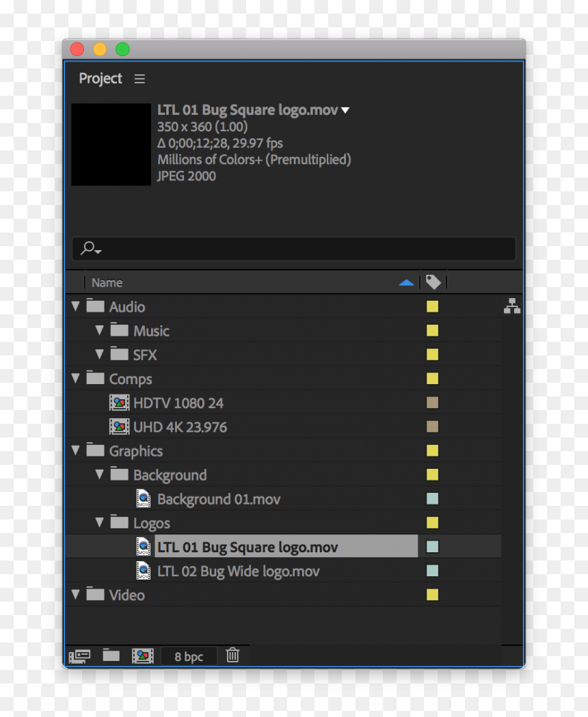Click the blue sort direction arrow

click(406, 283)
